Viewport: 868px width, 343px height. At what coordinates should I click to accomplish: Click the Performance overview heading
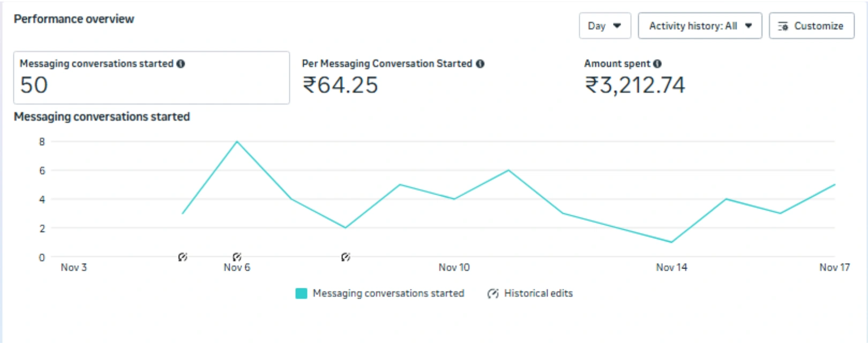[x=74, y=19]
